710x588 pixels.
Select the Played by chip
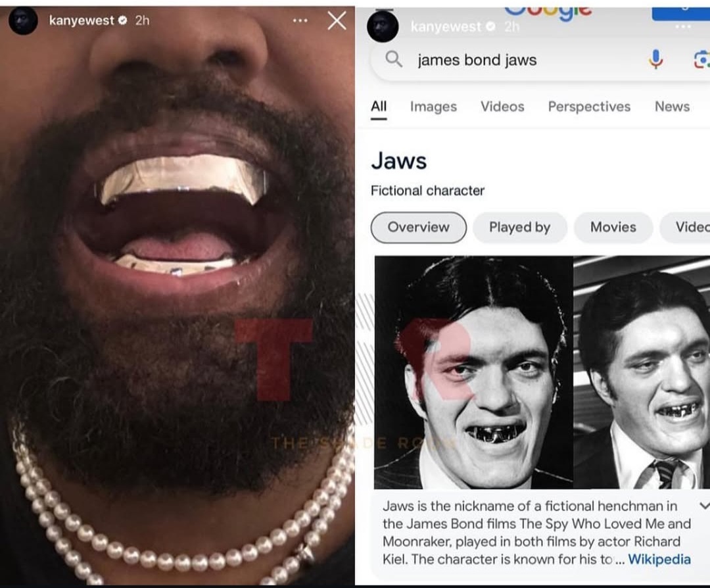[x=520, y=228]
